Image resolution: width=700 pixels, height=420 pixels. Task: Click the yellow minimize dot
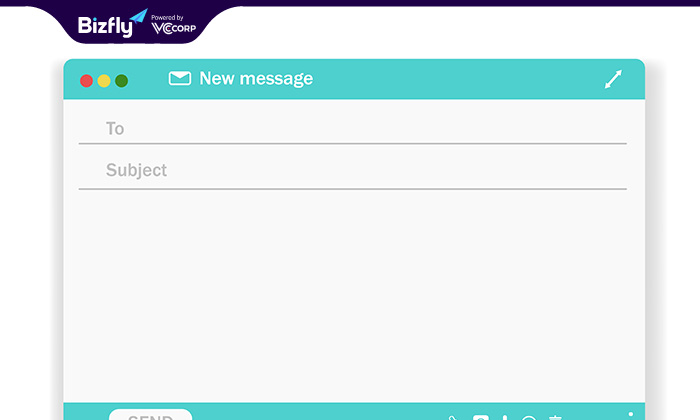coord(104,81)
